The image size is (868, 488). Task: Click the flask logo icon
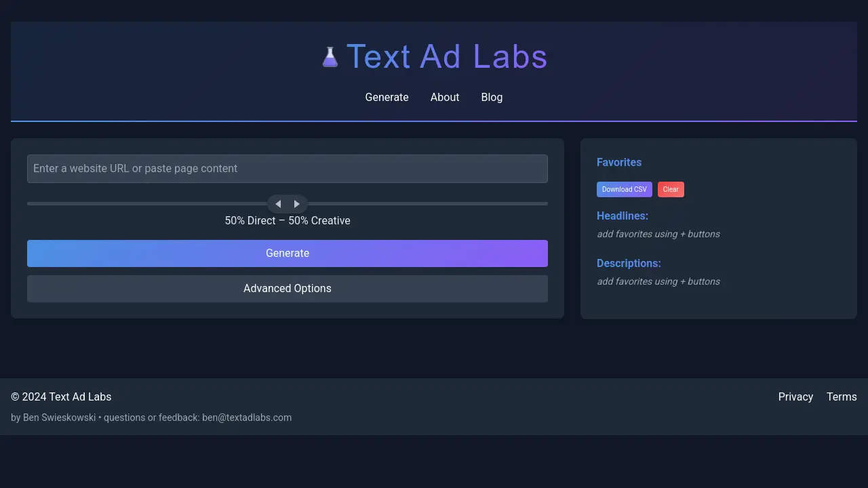click(x=330, y=57)
